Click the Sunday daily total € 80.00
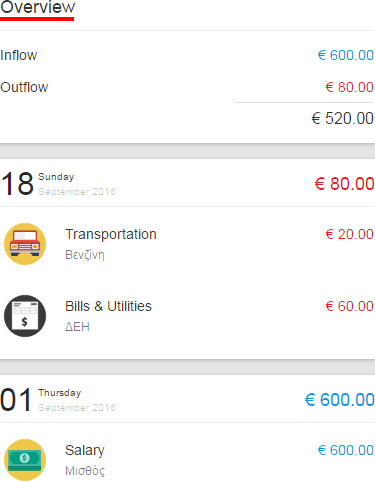This screenshot has width=375, height=482. [x=344, y=184]
